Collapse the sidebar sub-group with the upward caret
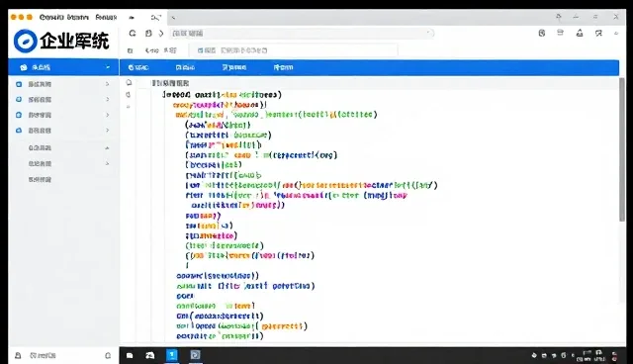633x364 pixels. (x=108, y=148)
